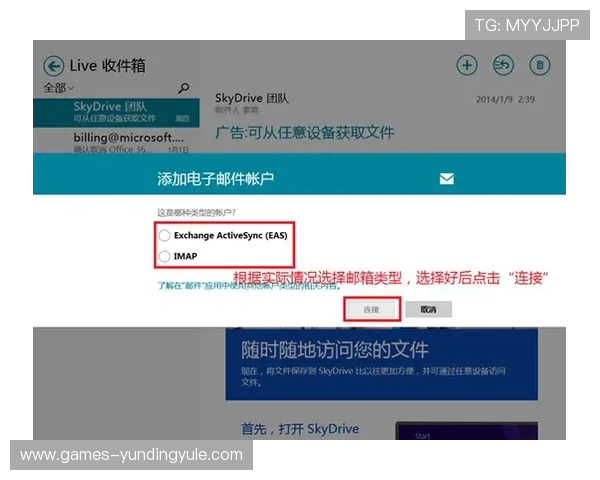
Task: Compose new mail with plus icon
Action: (466, 65)
